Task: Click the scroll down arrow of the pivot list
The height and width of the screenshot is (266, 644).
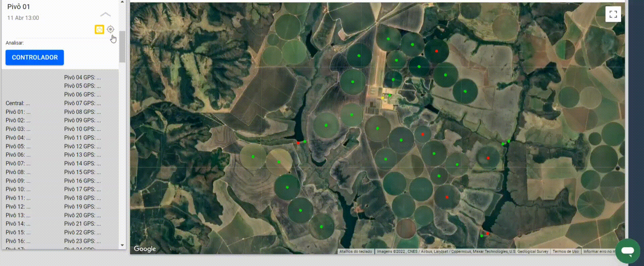Action: coord(122,245)
